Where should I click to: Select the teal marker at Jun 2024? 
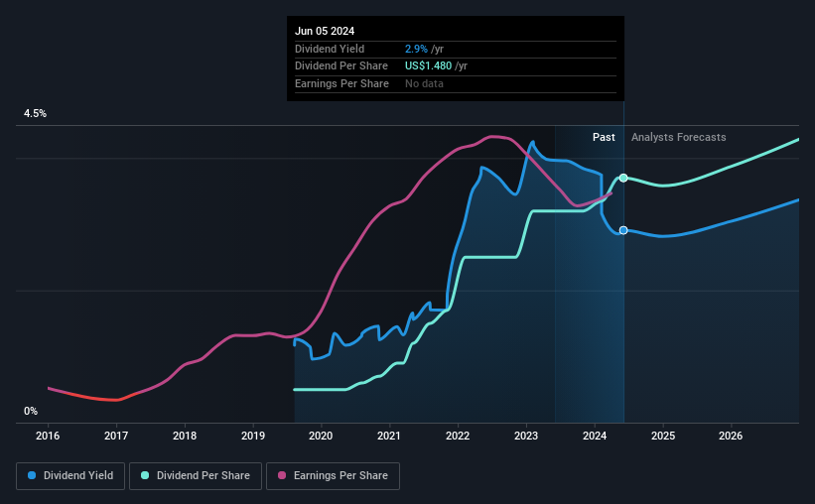point(623,179)
